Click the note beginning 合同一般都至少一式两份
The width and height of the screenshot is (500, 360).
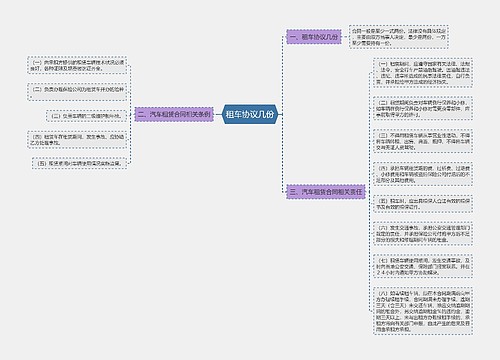[x=399, y=37]
